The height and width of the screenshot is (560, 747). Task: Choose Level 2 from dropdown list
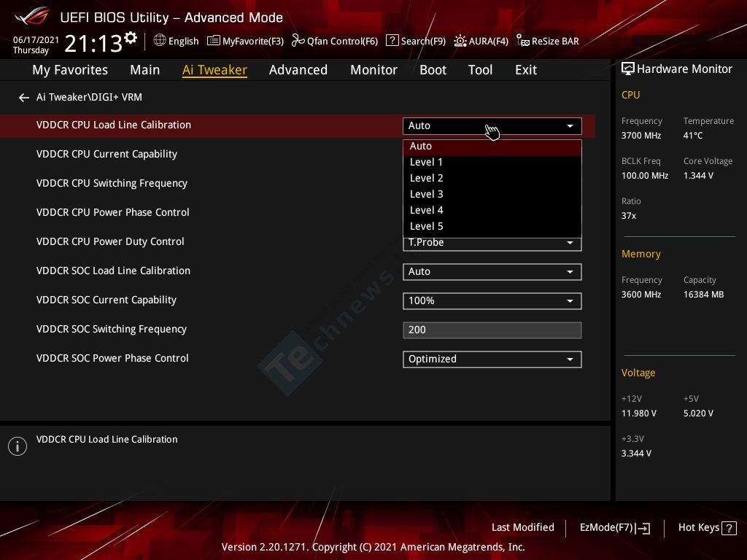pyautogui.click(x=492, y=179)
